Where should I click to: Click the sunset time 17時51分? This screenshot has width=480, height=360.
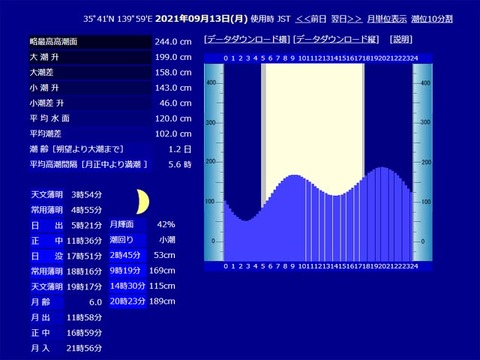click(84, 256)
